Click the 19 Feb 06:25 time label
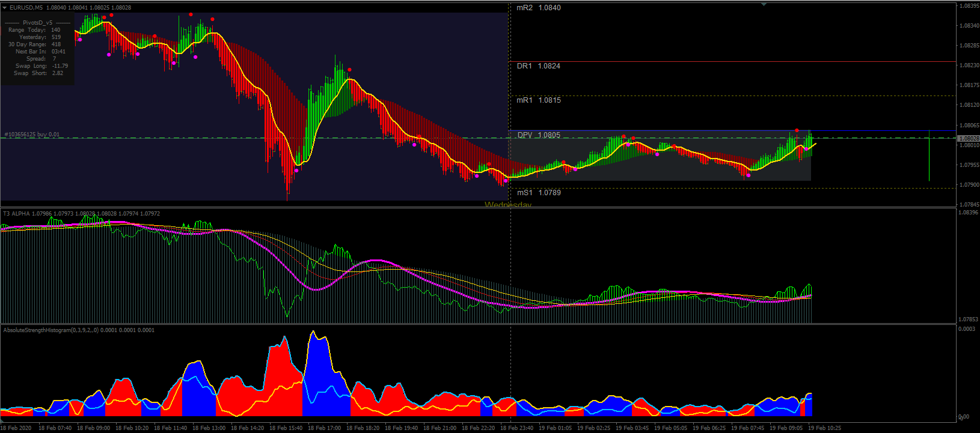980x433 pixels. tap(709, 428)
